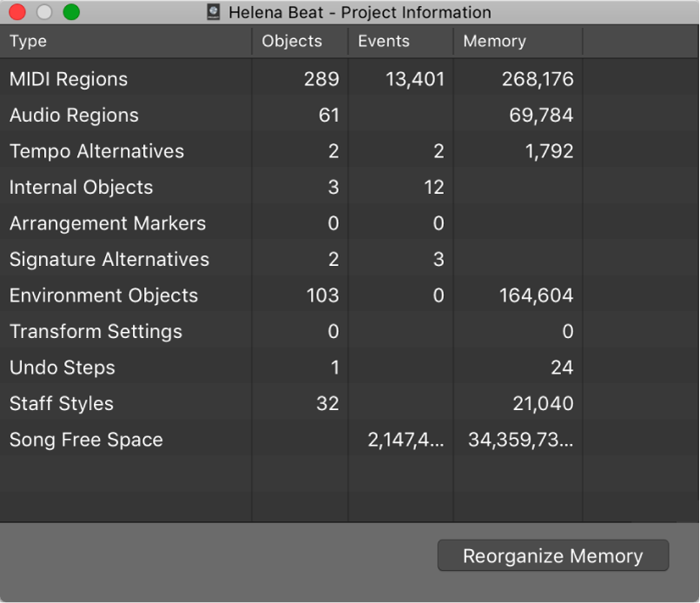Select the Environment Objects row label
Viewport: 700px width, 603px height.
[x=103, y=295]
